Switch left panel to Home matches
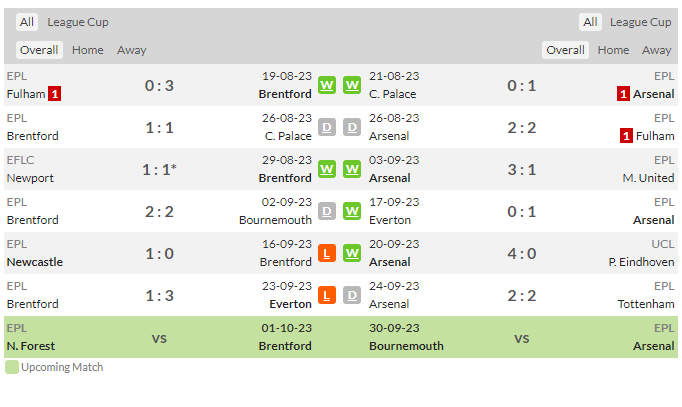The image size is (682, 407). [87, 50]
